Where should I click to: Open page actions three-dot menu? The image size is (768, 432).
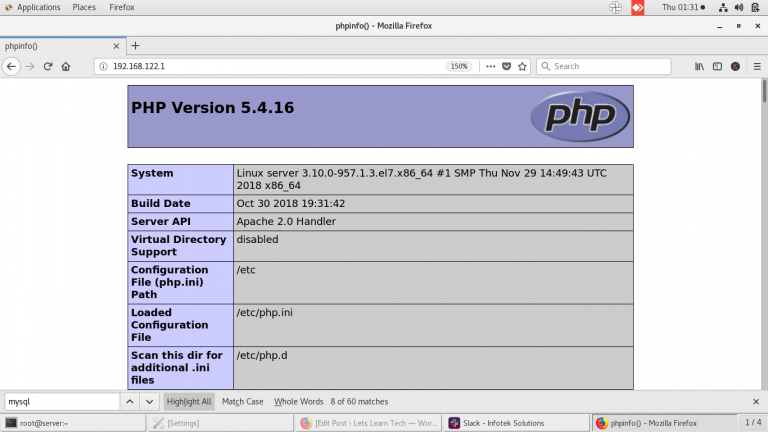coord(490,66)
